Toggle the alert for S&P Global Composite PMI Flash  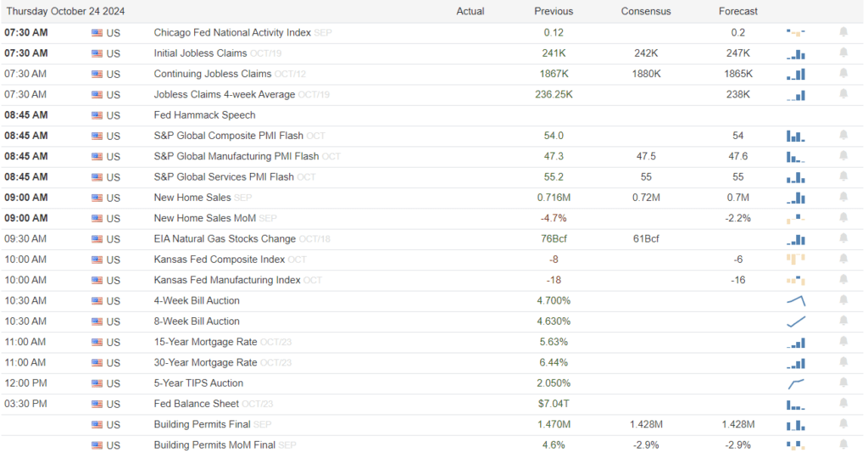pyautogui.click(x=843, y=136)
